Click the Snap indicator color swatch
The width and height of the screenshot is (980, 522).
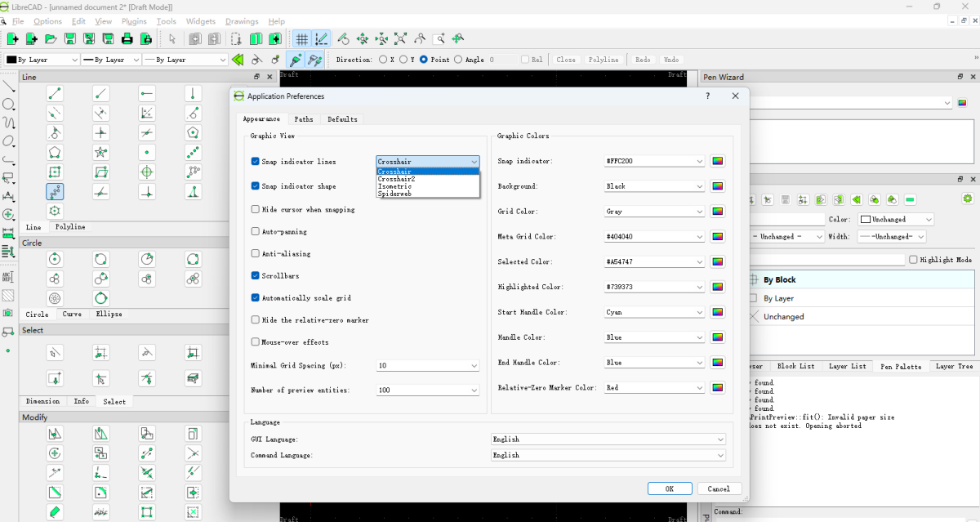coord(717,161)
